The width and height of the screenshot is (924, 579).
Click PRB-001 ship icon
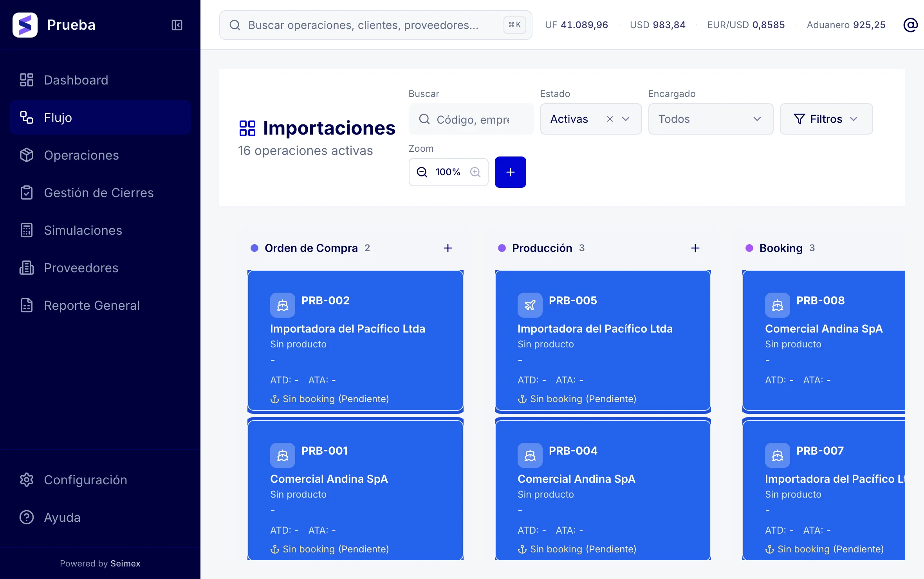[283, 455]
